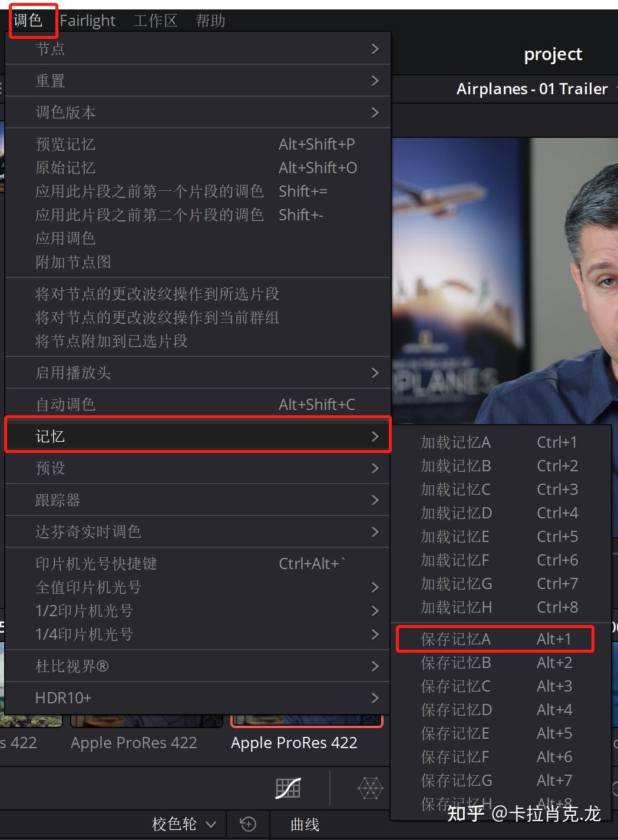Expand the 启用播放头 submenu
Screen dimensions: 618x840
(375, 372)
